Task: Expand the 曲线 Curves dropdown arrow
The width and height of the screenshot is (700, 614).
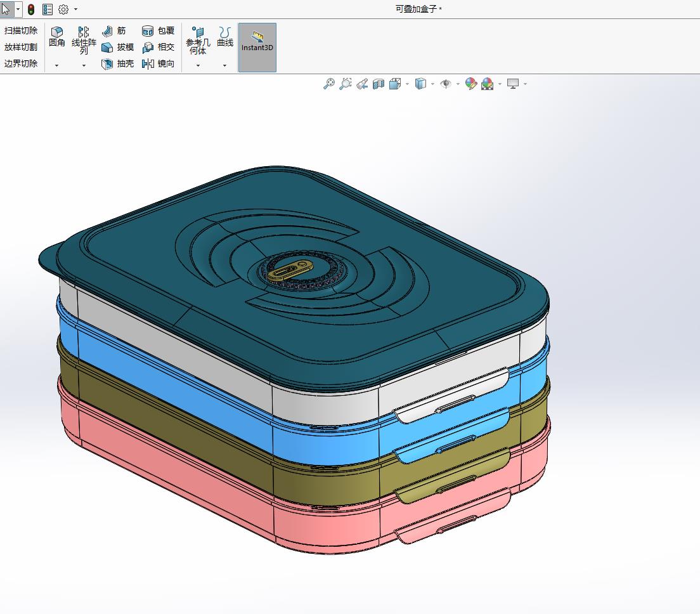Action: click(x=224, y=65)
